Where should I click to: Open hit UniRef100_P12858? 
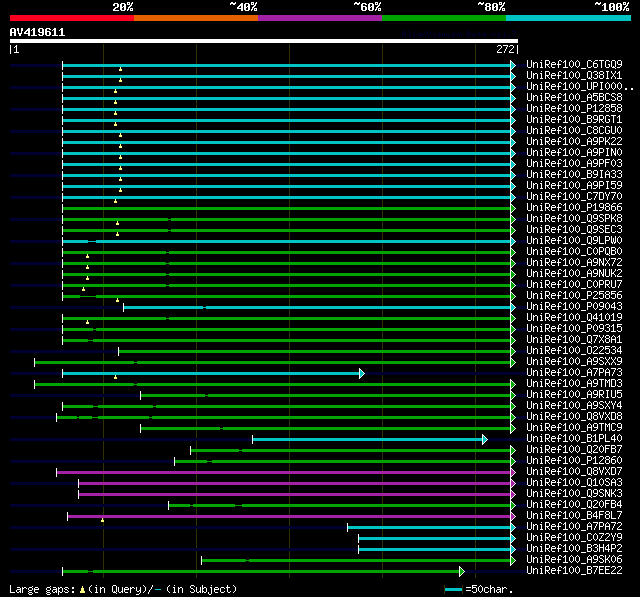coord(574,109)
